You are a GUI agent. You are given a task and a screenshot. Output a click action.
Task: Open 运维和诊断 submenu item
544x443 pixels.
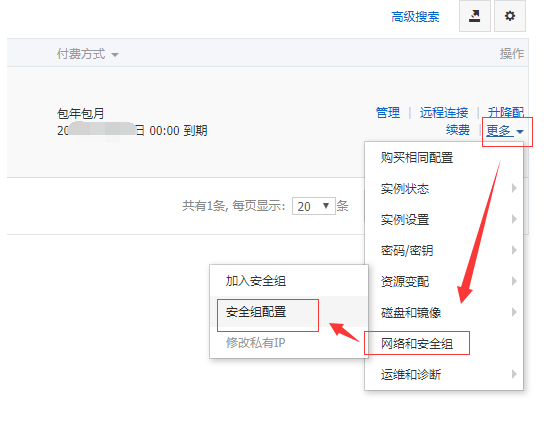pyautogui.click(x=444, y=374)
